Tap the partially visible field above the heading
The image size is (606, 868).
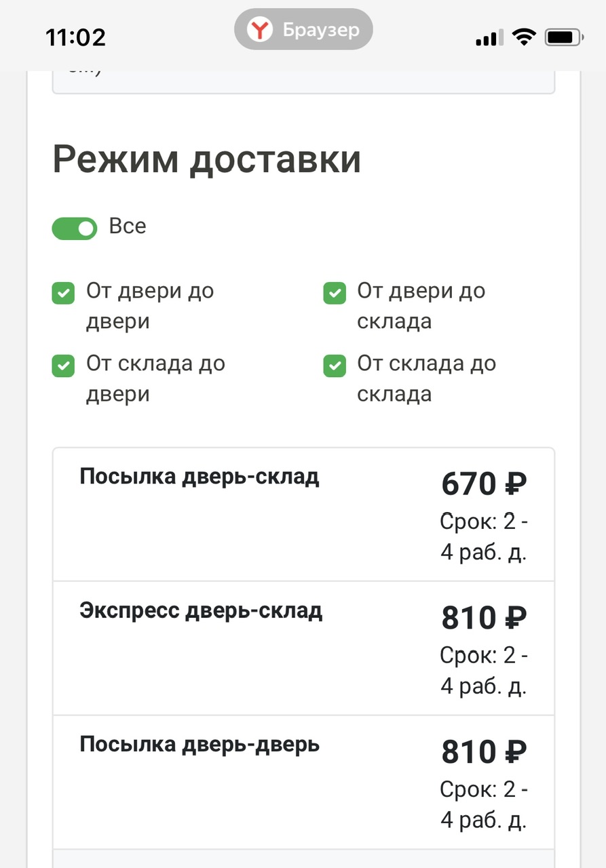point(303,80)
